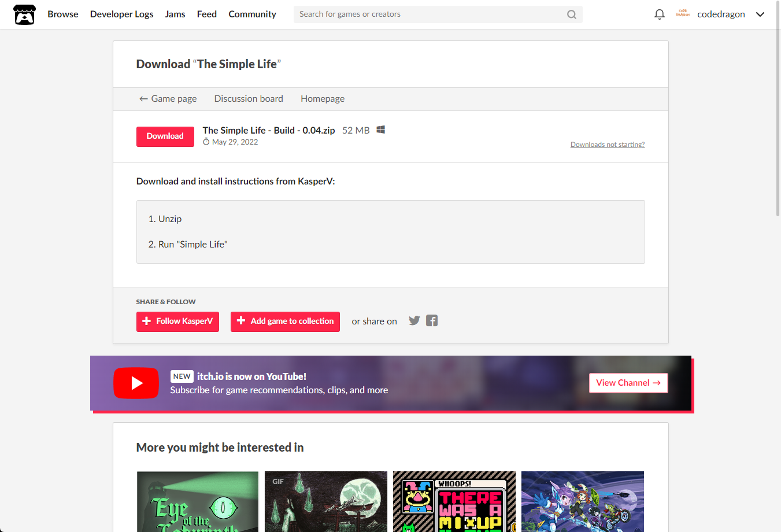Click the codedragon avatar image
This screenshot has width=781, height=532.
[683, 14]
